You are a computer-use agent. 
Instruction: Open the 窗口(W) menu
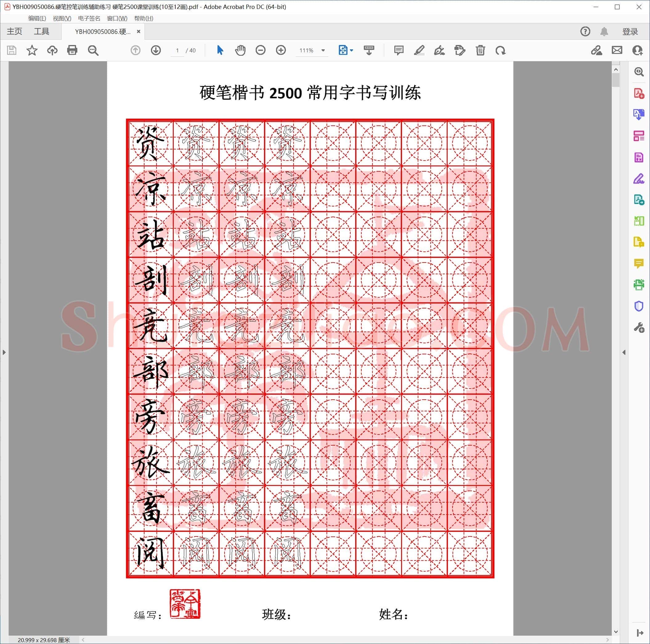pos(117,18)
